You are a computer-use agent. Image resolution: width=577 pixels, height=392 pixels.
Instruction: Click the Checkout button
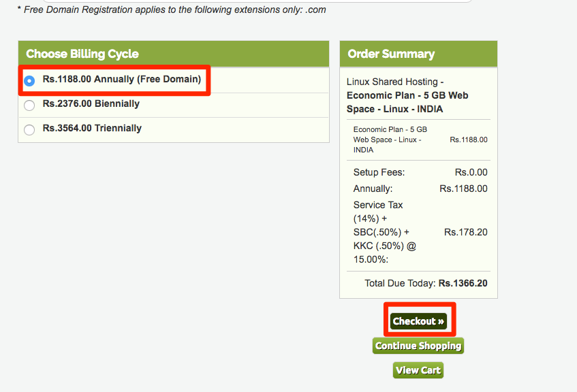pos(419,320)
